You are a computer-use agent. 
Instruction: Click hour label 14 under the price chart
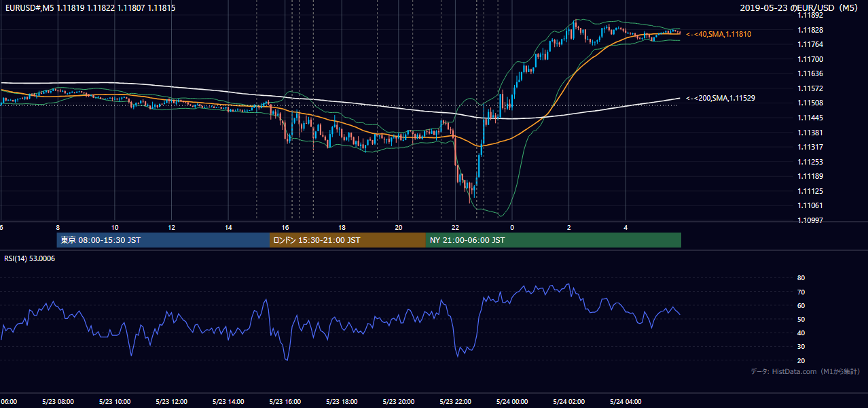click(228, 228)
